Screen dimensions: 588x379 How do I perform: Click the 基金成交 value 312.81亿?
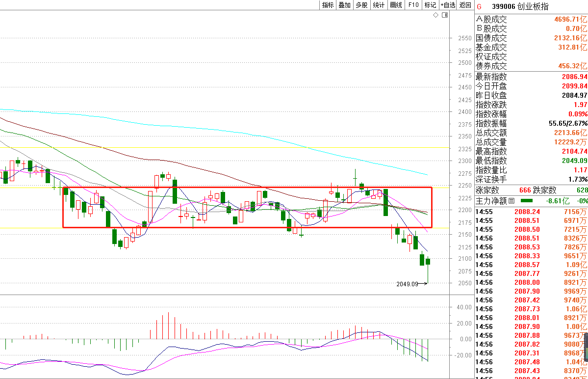pyautogui.click(x=573, y=47)
